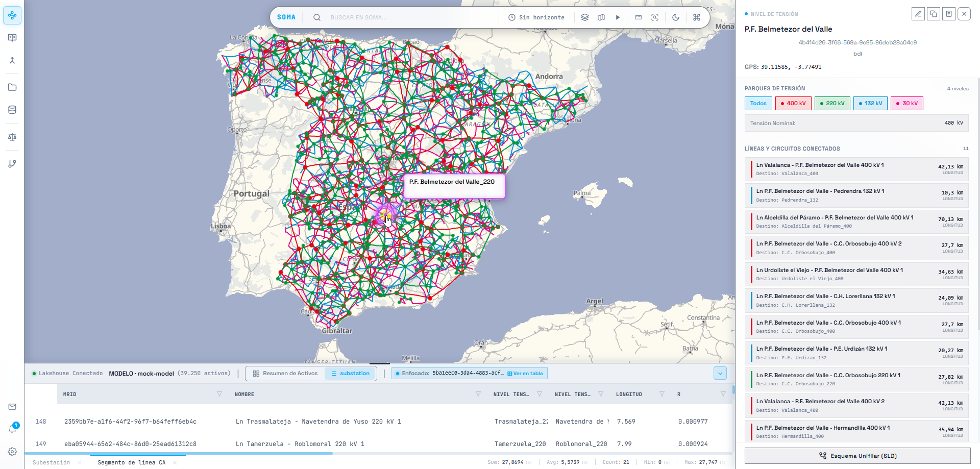
Task: Open the git branch icon in sidebar
Action: point(12,164)
